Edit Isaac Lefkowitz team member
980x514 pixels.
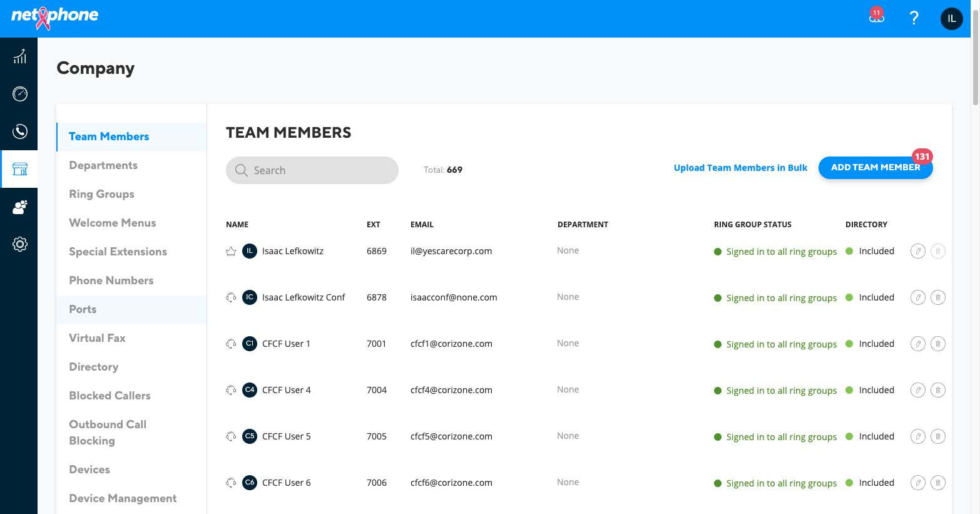918,251
